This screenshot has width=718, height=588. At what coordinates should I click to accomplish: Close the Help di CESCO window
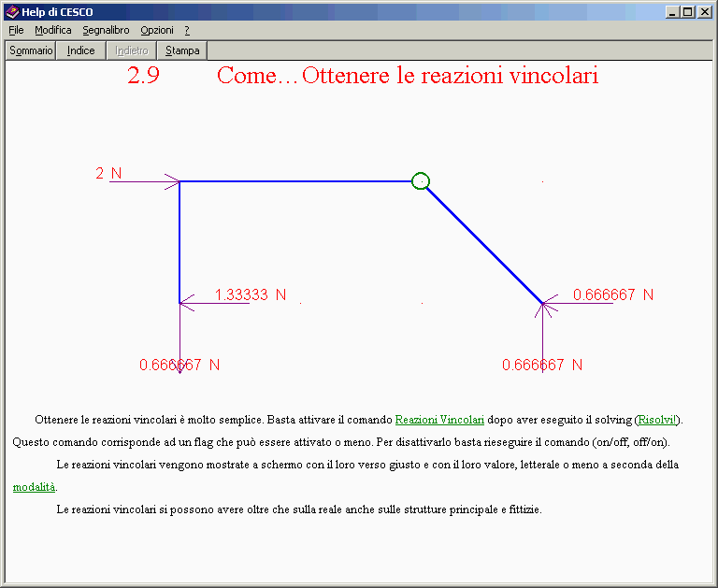705,12
